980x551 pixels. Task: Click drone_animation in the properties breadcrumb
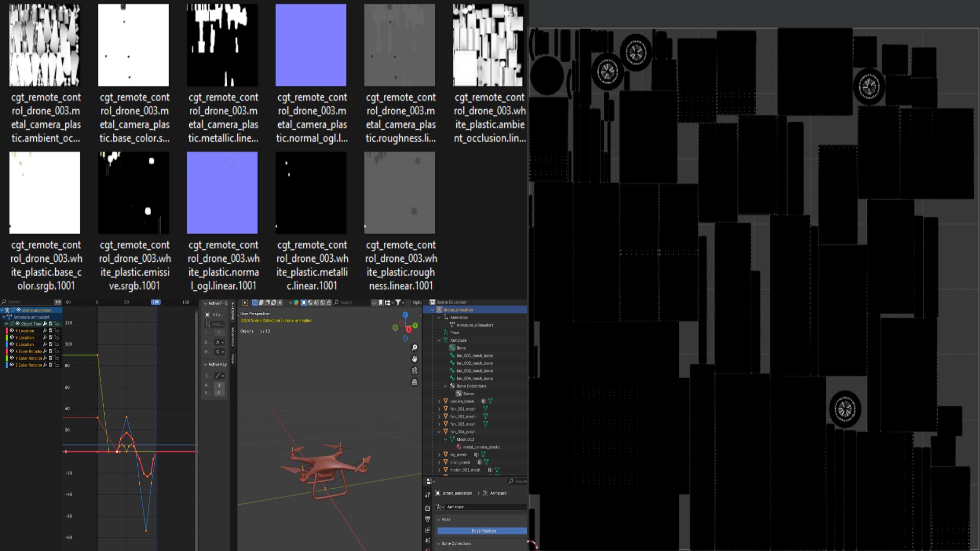pyautogui.click(x=457, y=493)
